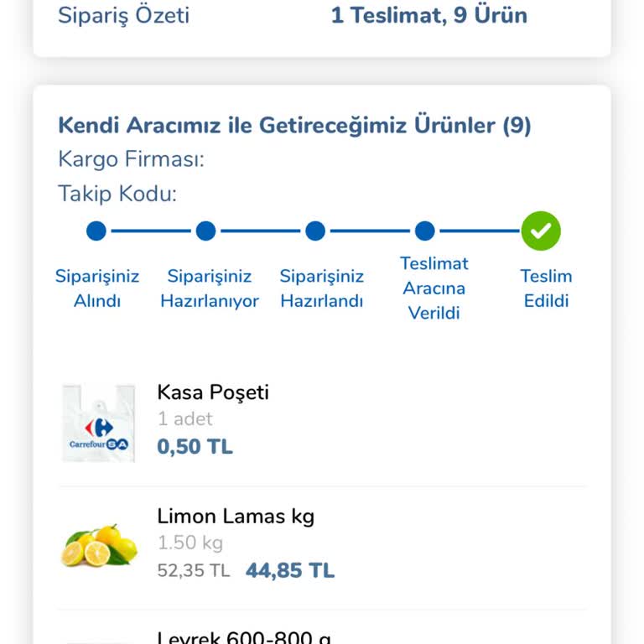Click the green Teslim Edildi checkmark icon
Image resolution: width=644 pixels, height=644 pixels.
pos(541,231)
